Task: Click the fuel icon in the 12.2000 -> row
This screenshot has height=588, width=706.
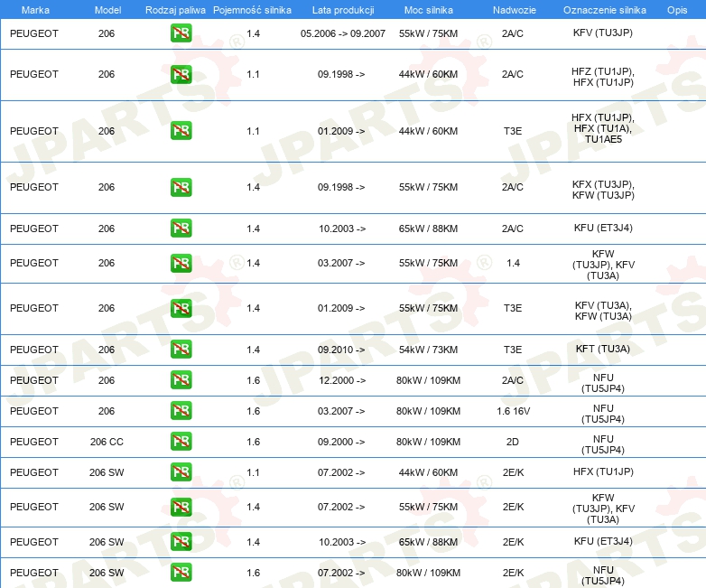Action: [x=181, y=380]
